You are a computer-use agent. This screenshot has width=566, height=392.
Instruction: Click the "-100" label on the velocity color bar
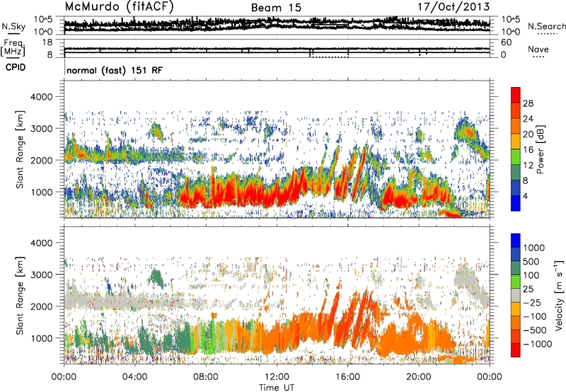tap(535, 316)
